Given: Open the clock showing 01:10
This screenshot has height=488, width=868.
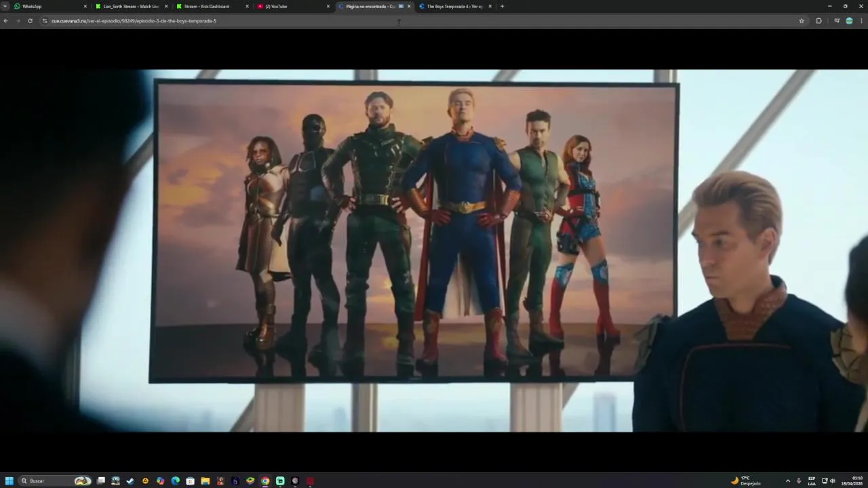Looking at the screenshot, I should tap(852, 481).
